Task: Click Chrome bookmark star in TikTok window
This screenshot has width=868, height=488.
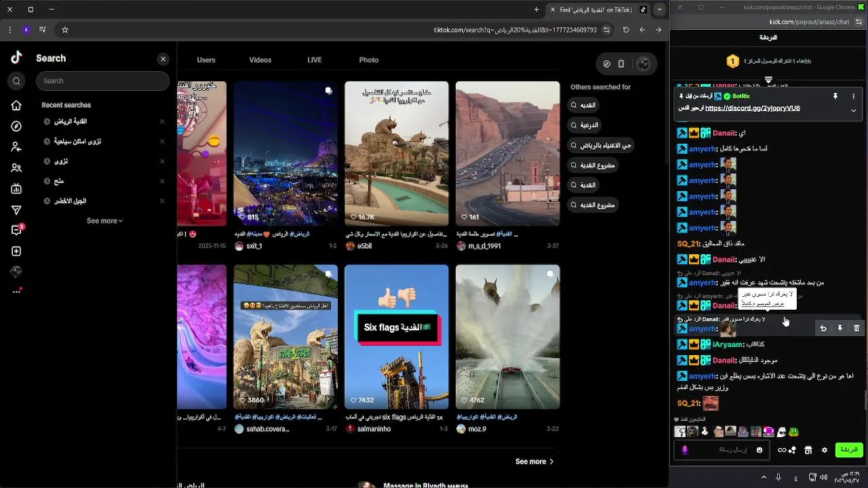Action: (65, 30)
